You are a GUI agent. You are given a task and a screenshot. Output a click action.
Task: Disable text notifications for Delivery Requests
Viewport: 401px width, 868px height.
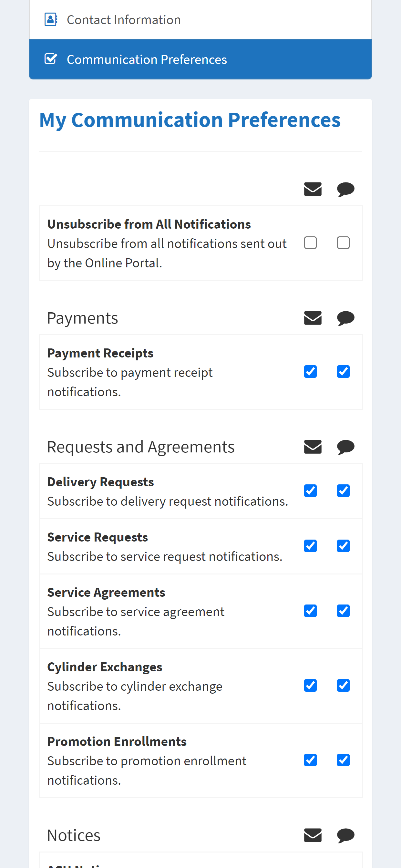pos(344,491)
